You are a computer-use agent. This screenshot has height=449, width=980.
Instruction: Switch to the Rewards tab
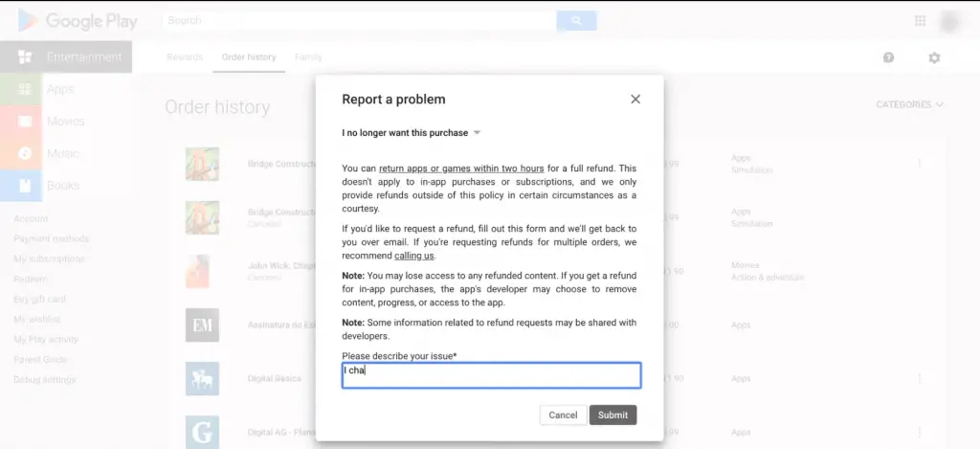(185, 56)
